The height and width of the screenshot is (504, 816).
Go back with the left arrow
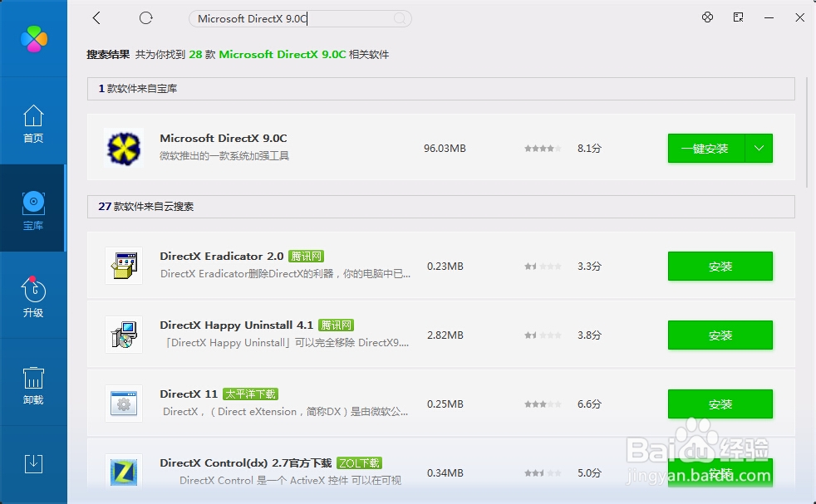(x=96, y=18)
